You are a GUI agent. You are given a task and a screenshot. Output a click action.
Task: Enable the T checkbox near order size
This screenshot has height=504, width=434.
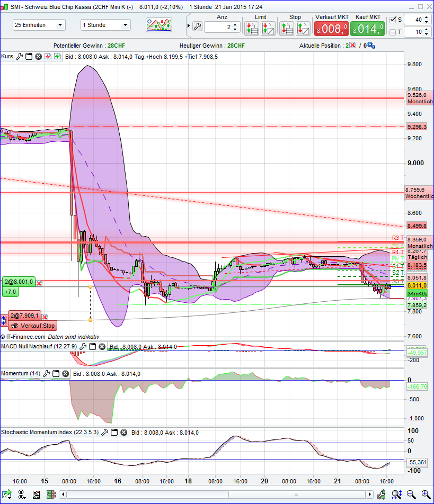point(393,32)
